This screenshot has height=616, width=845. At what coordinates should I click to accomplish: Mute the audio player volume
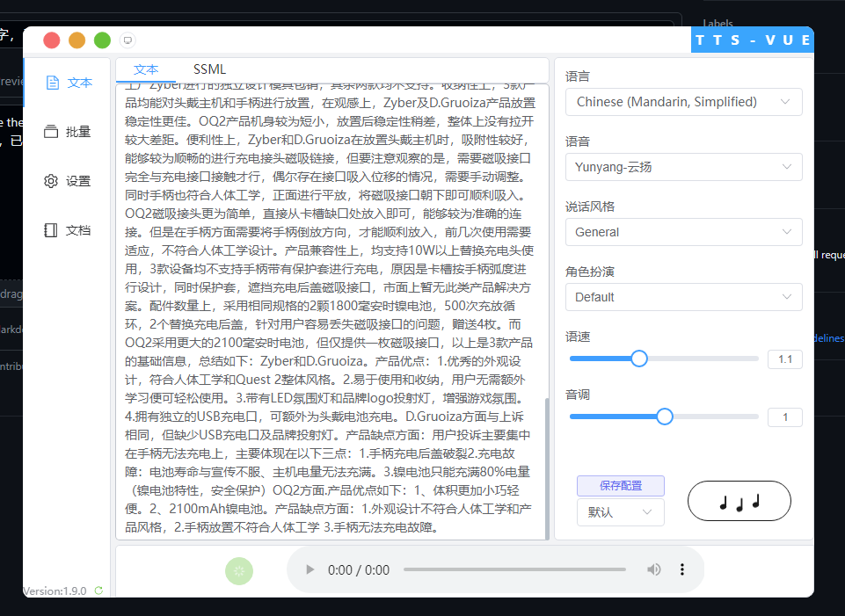(653, 569)
